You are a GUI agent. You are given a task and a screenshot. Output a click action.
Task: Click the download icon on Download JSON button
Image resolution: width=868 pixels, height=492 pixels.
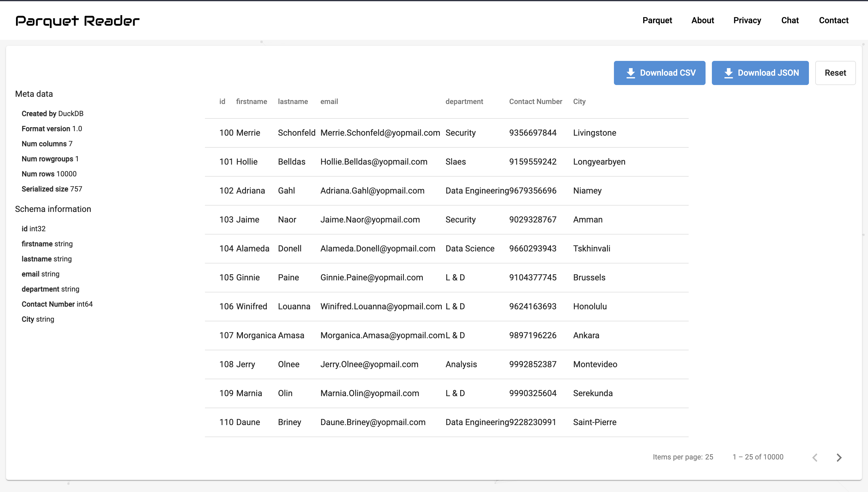click(x=729, y=73)
